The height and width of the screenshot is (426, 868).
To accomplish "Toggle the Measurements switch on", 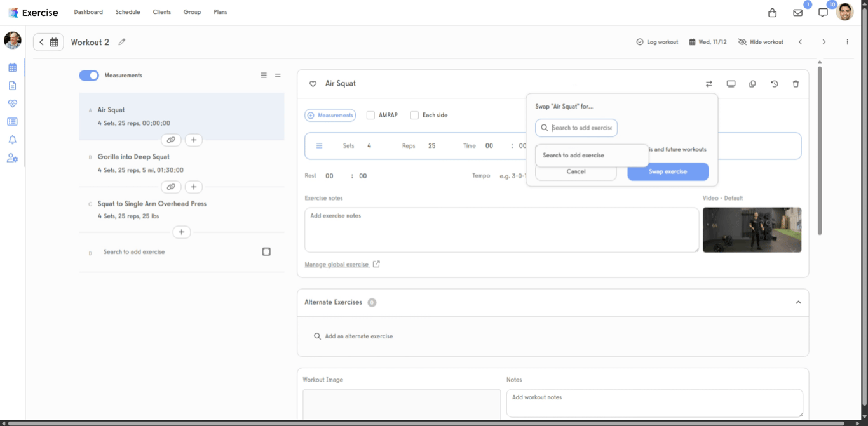I will (89, 75).
